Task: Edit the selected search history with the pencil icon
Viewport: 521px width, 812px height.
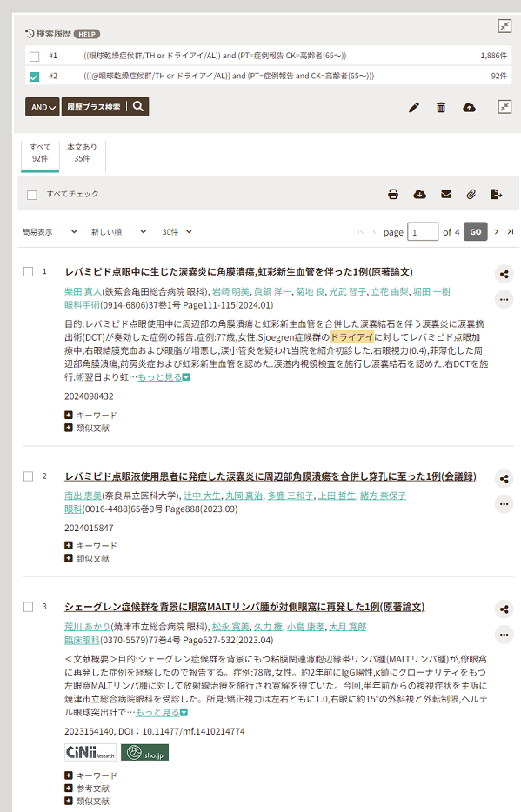Action: pos(414,108)
